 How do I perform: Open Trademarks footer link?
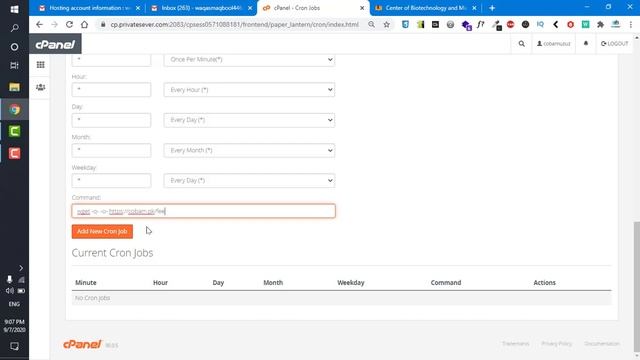pyautogui.click(x=516, y=344)
